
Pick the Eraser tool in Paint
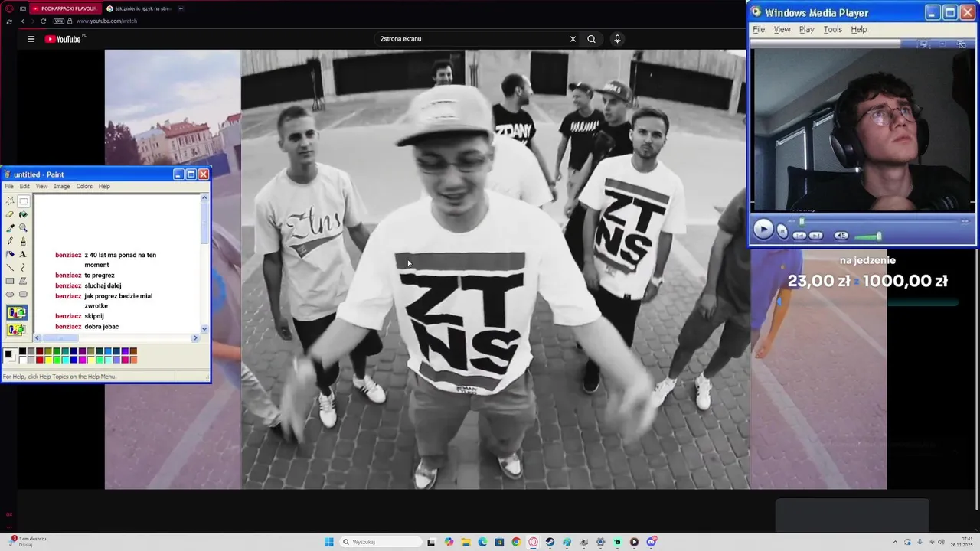tap(10, 214)
